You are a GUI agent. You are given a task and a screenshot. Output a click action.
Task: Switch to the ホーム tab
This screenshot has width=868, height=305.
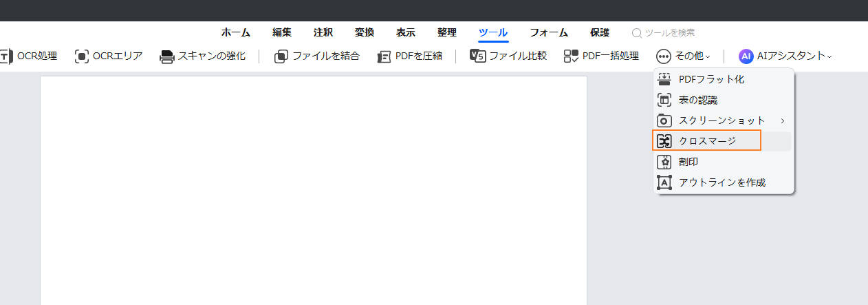point(235,32)
